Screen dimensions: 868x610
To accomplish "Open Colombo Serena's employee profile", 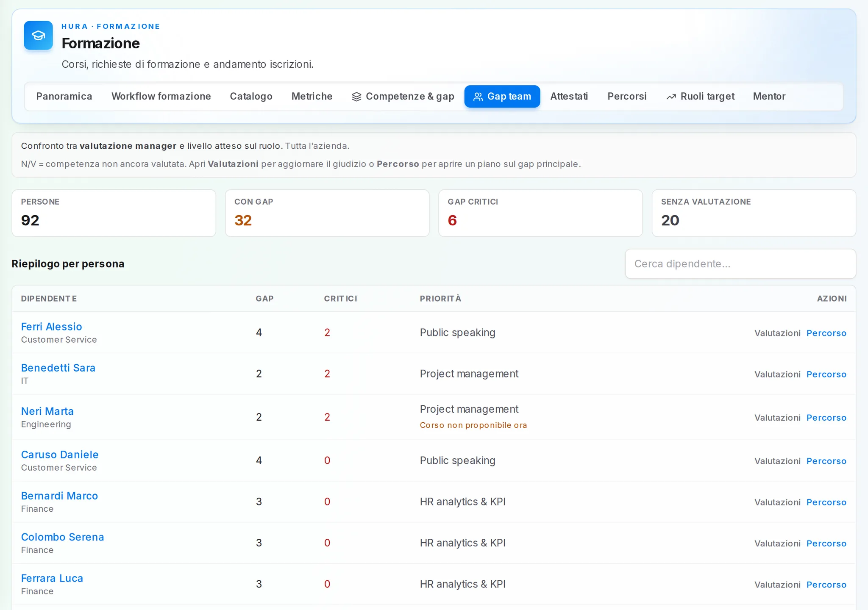I will pyautogui.click(x=63, y=537).
